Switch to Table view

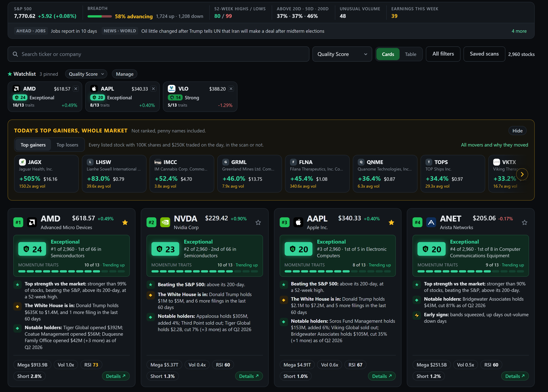tap(410, 54)
